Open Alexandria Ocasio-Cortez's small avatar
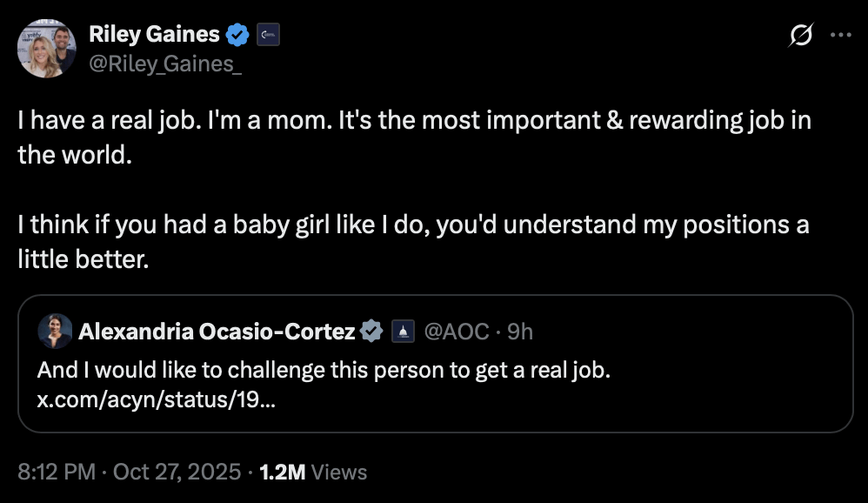Viewport: 868px width, 503px height. coord(54,330)
